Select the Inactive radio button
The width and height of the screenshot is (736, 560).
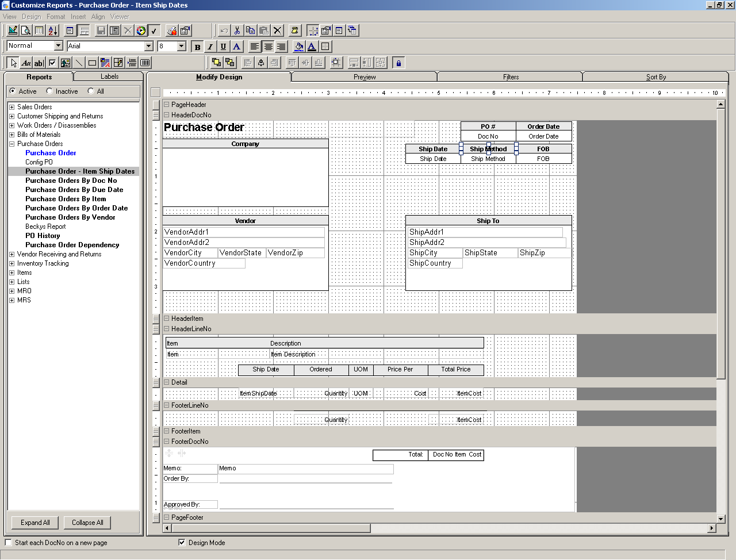(x=50, y=91)
